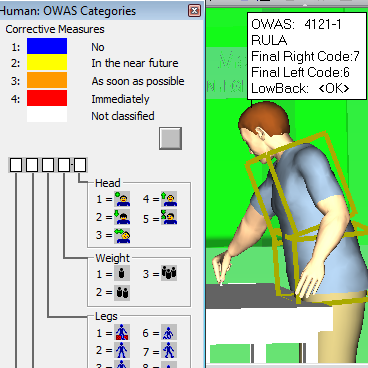Click Legs code 6 kneeling icon
Screen dimensions: 368x368
coord(169,332)
